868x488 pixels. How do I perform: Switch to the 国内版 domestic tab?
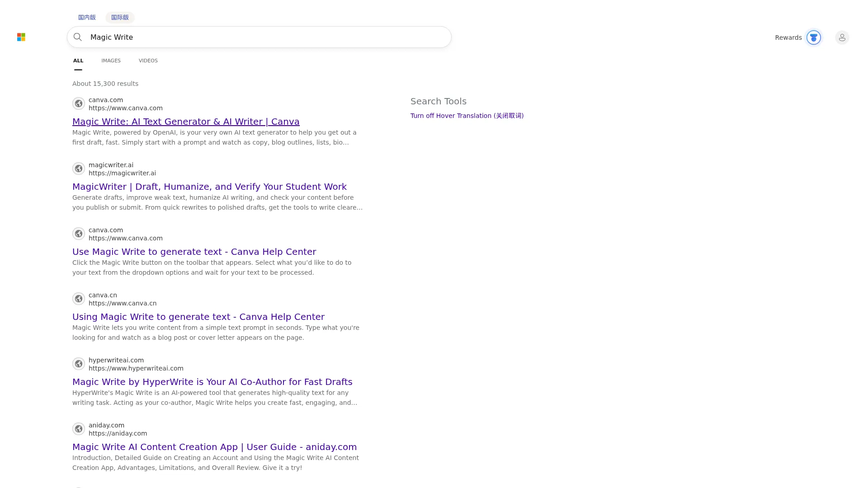click(x=87, y=17)
